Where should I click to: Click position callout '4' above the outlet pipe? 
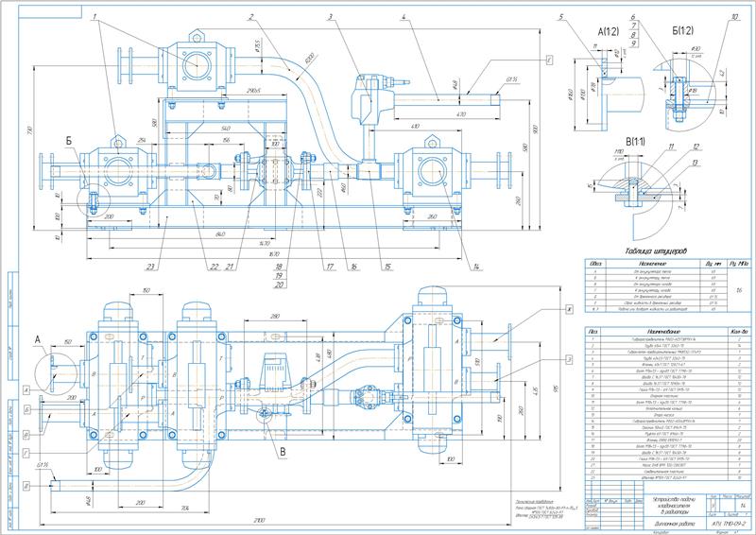404,17
